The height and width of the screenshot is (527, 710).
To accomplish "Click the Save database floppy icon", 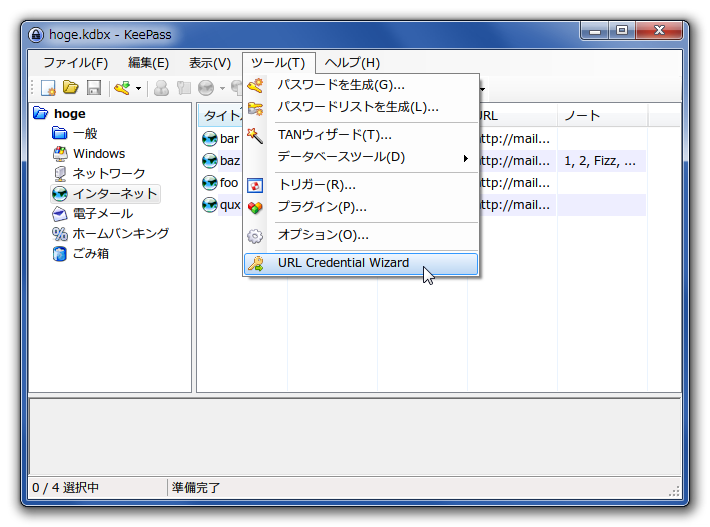I will coord(94,88).
